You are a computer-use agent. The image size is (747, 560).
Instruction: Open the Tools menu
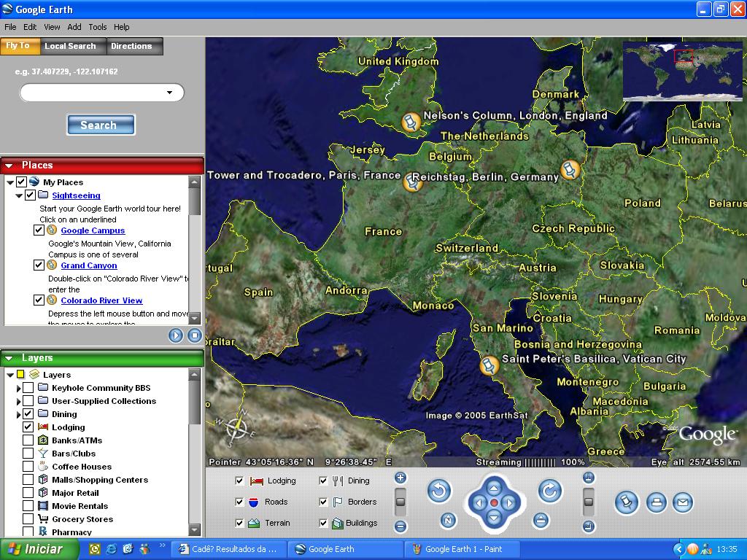tap(97, 27)
